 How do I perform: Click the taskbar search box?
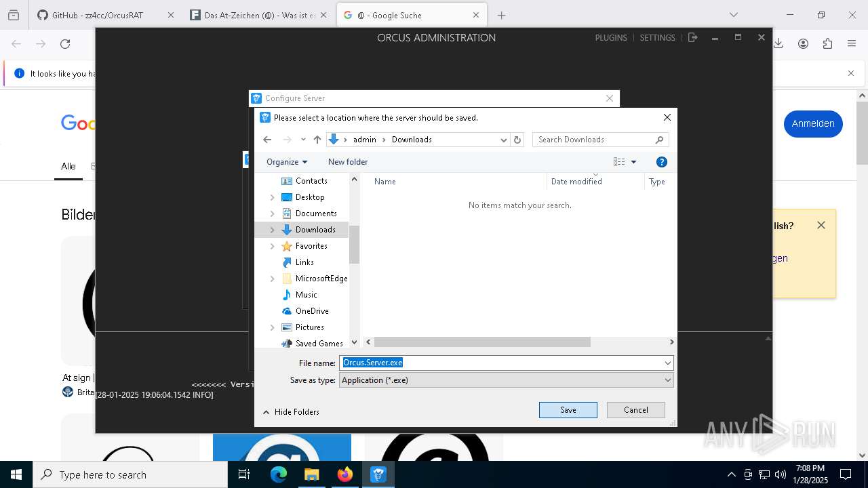pos(130,474)
